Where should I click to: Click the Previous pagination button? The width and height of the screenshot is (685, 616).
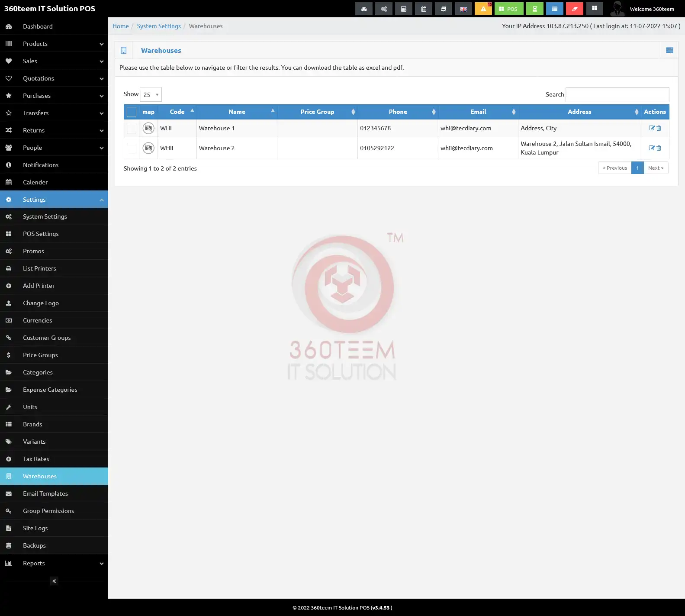point(614,168)
